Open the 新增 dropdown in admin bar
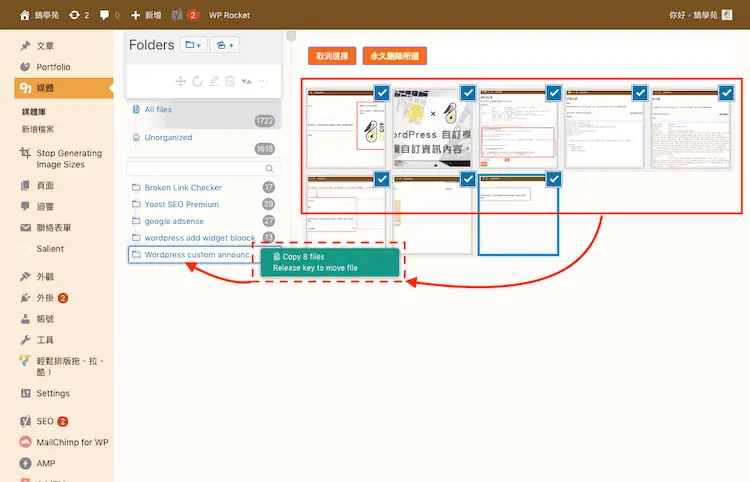Screen dimensions: 750x482 pos(146,15)
